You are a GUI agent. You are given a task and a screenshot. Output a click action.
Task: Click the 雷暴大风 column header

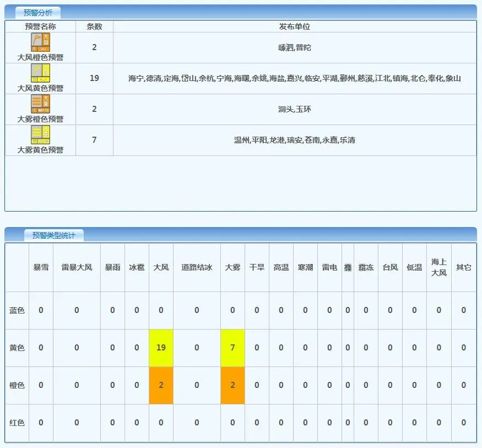click(77, 267)
